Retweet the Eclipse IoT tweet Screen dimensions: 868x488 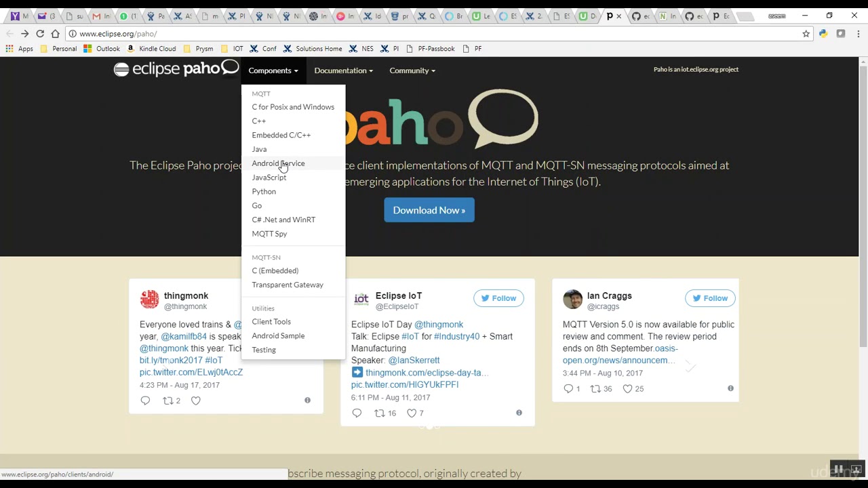385,413
